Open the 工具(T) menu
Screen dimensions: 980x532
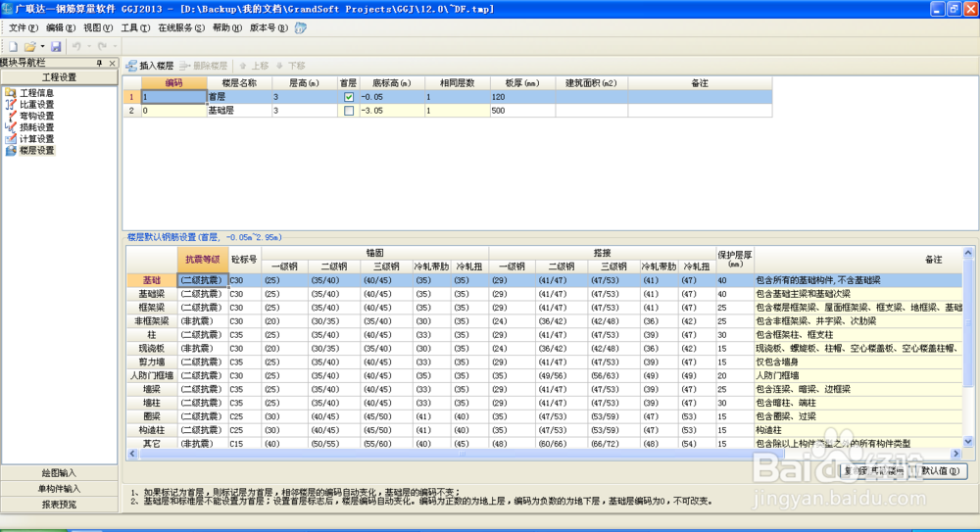(135, 28)
